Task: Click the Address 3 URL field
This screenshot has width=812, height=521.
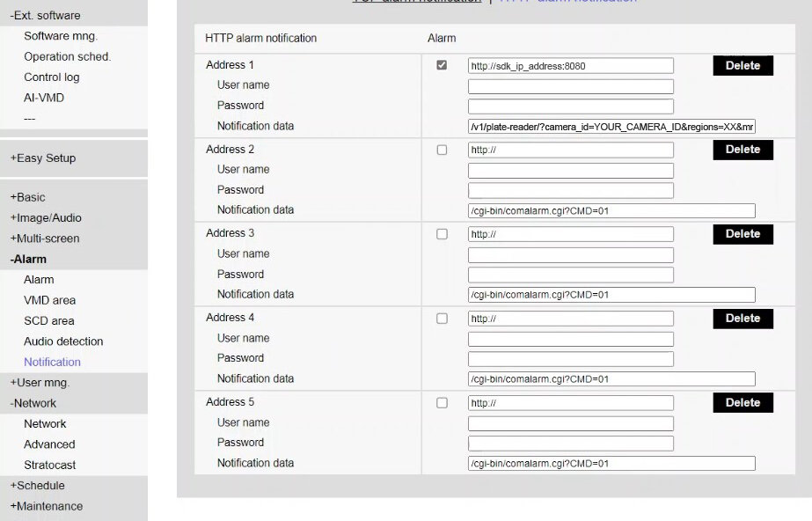Action: (x=571, y=234)
